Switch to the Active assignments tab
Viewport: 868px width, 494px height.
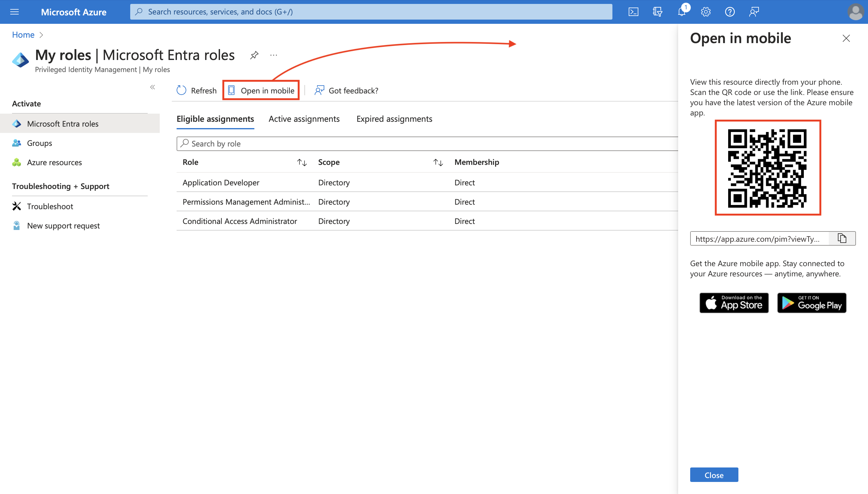[x=304, y=118]
